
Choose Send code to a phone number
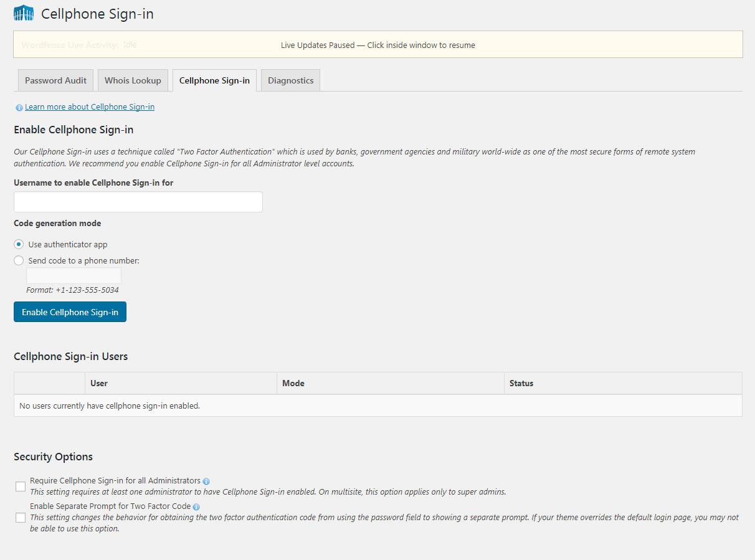19,260
